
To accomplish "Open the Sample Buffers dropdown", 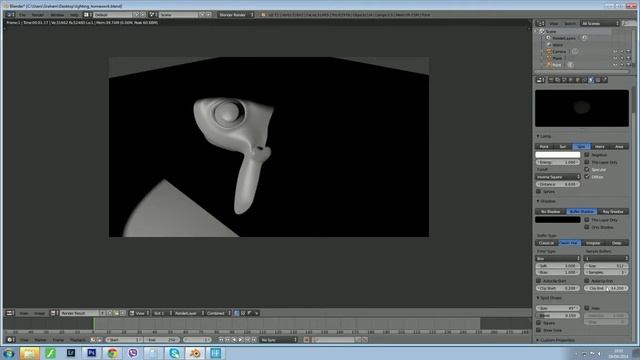I will coord(606,258).
